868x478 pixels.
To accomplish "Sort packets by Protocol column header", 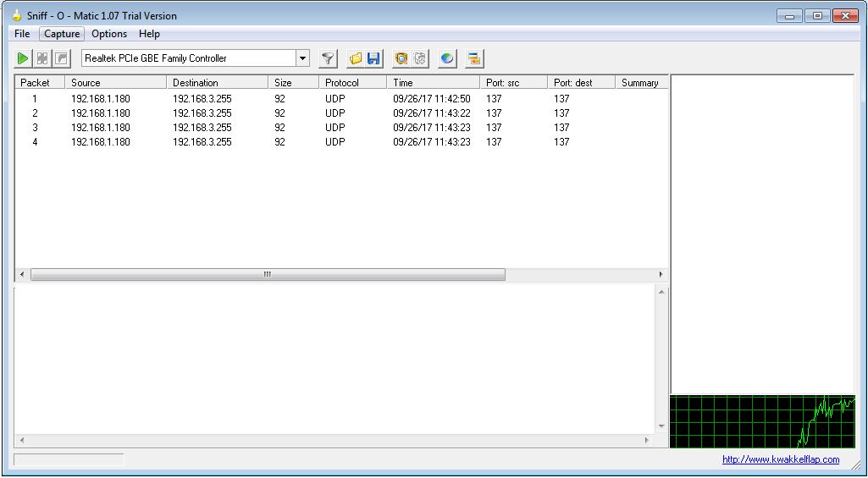I will pyautogui.click(x=342, y=83).
